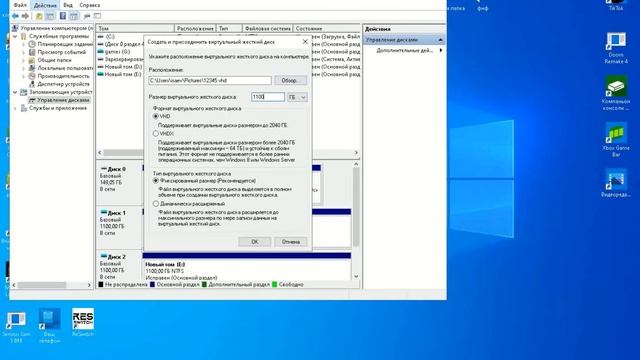Open the Действие menu
The image size is (640, 360).
[45, 5]
